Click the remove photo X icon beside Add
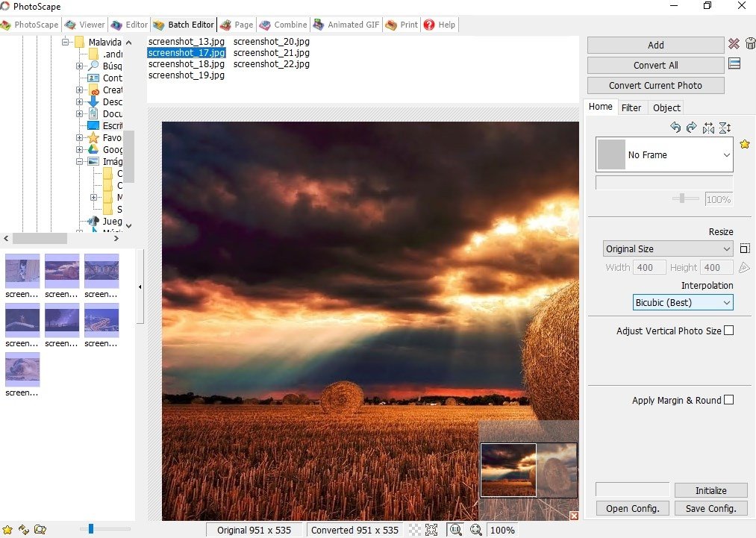Screen dimensions: 756x538 734,44
